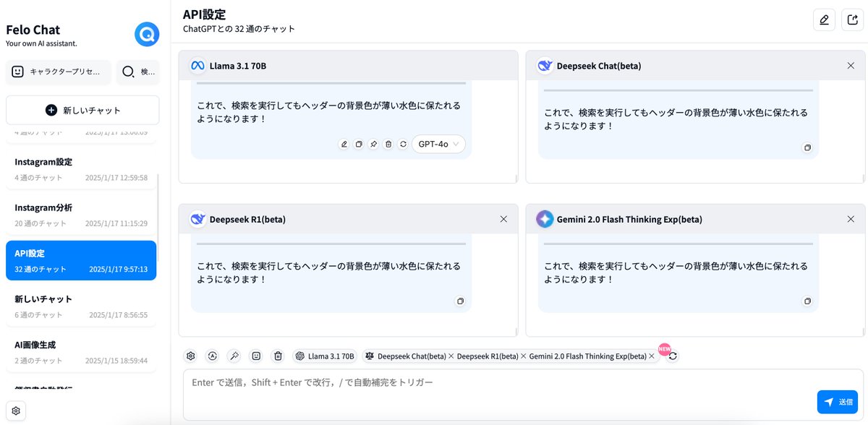
Task: Close the Deepseek R1(beta) panel
Action: click(x=503, y=219)
